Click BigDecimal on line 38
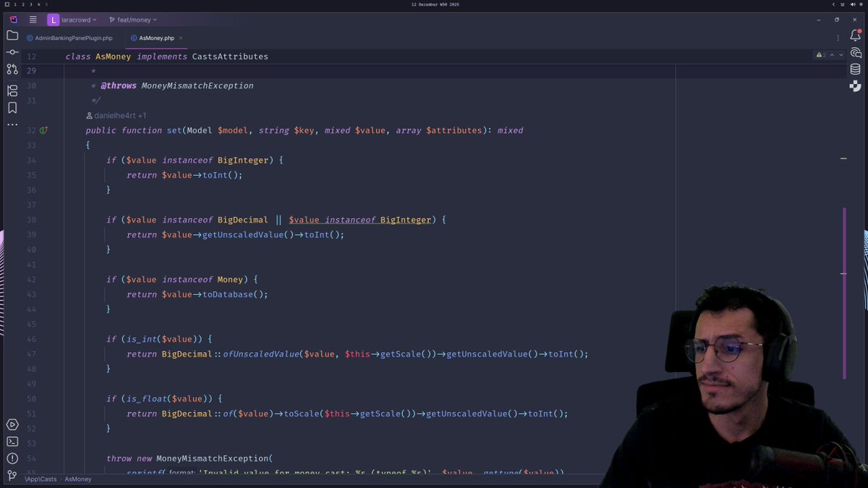The image size is (868, 488). tap(243, 220)
